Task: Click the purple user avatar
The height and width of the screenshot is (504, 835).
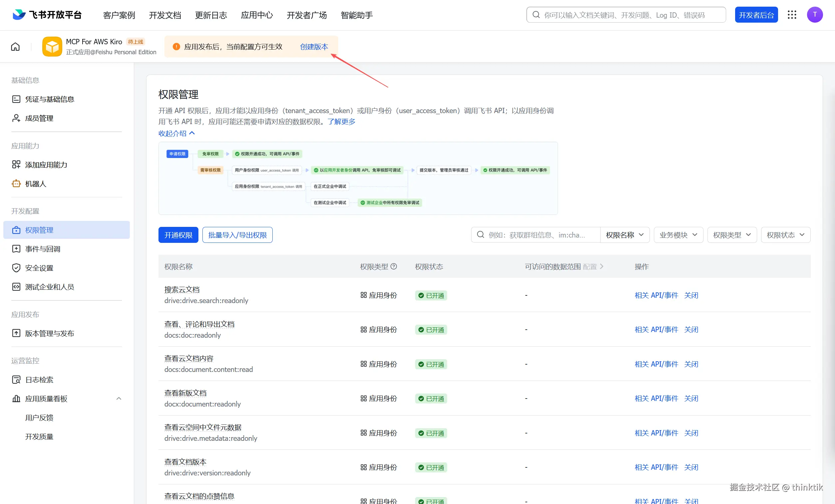Action: pos(815,15)
